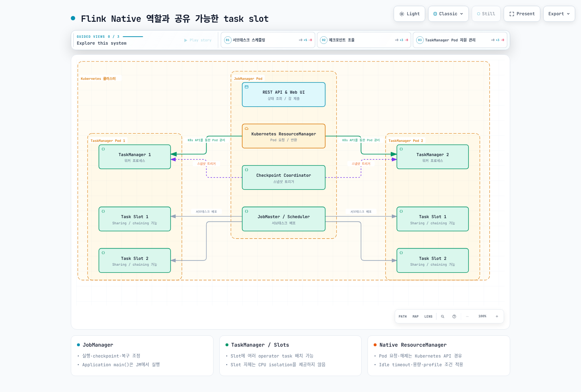Zoom in with the plus button

pos(497,317)
